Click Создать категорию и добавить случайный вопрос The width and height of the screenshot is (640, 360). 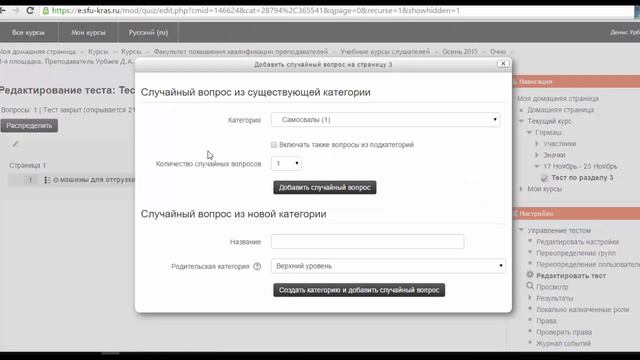coord(359,290)
